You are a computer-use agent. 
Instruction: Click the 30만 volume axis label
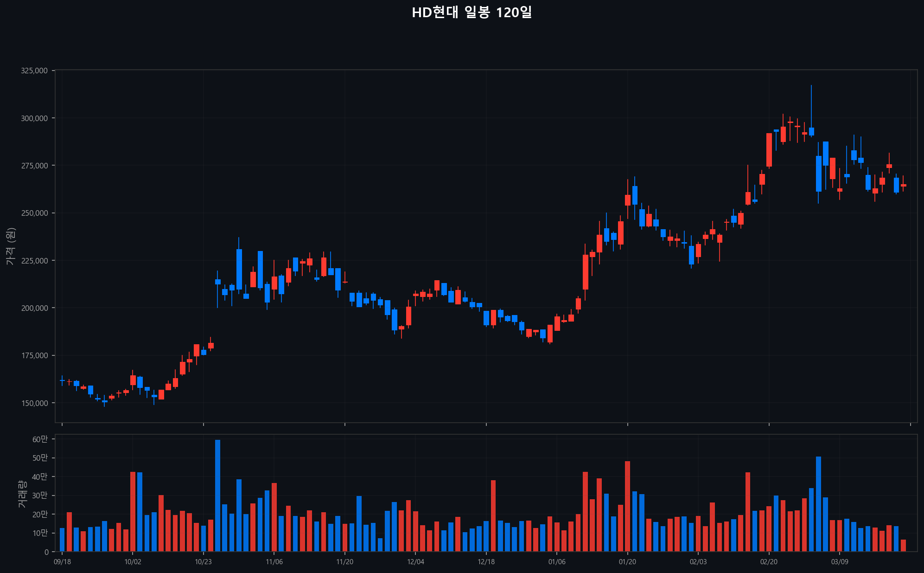coord(40,496)
